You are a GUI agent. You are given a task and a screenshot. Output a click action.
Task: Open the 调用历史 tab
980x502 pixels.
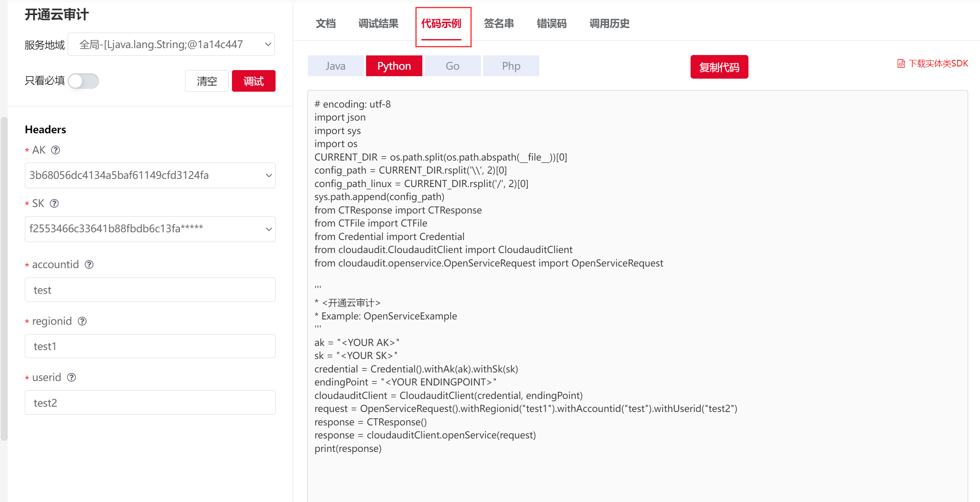(609, 24)
